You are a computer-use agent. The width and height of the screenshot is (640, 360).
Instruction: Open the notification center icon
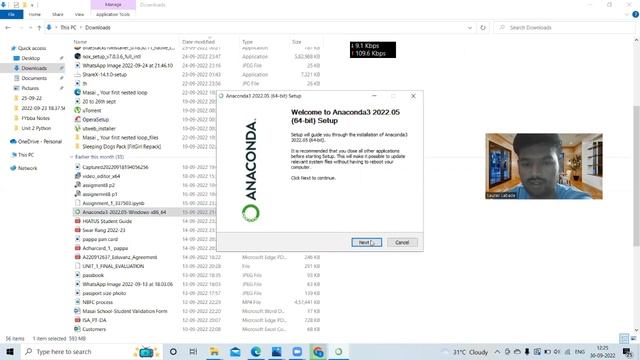pos(627,351)
